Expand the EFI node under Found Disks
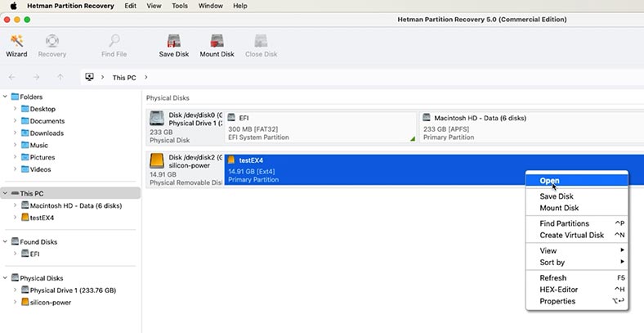 tap(15, 254)
